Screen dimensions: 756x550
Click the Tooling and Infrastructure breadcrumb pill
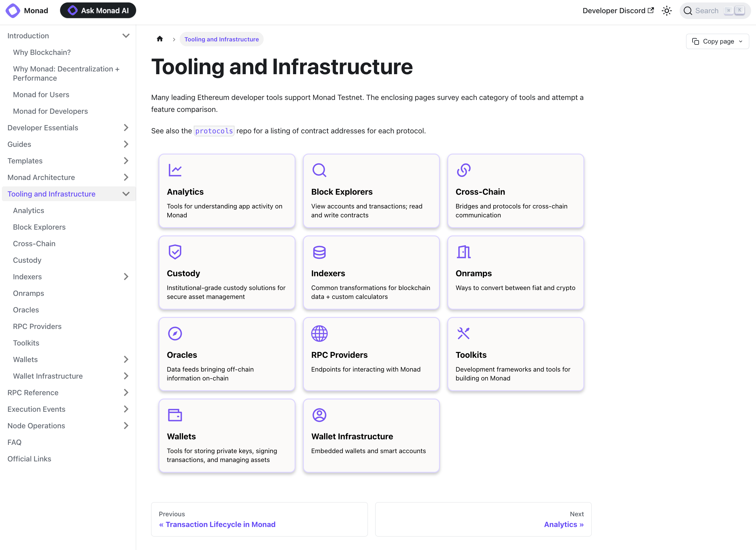click(221, 39)
